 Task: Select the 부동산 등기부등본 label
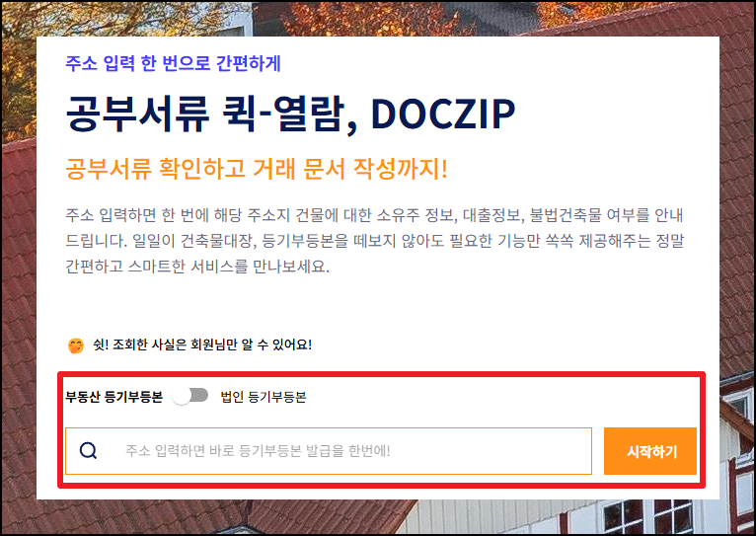114,397
